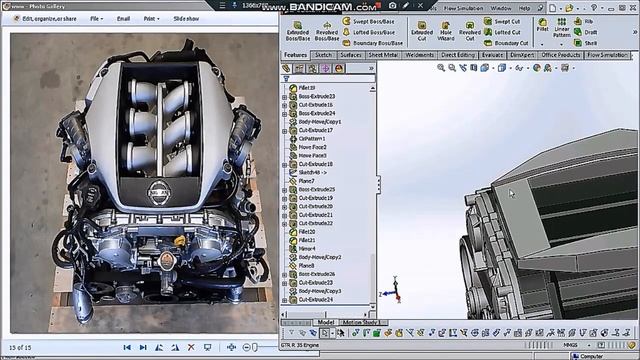The image size is (640, 360).
Task: Open the DisplayManager tab icon
Action: 339,68
